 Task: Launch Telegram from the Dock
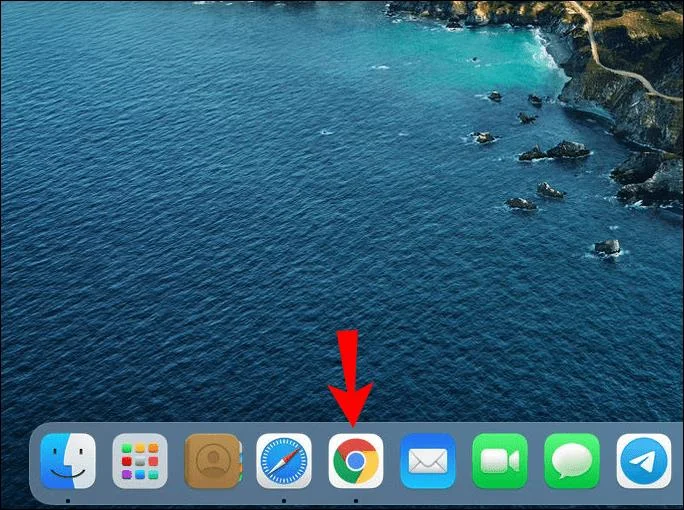point(644,461)
